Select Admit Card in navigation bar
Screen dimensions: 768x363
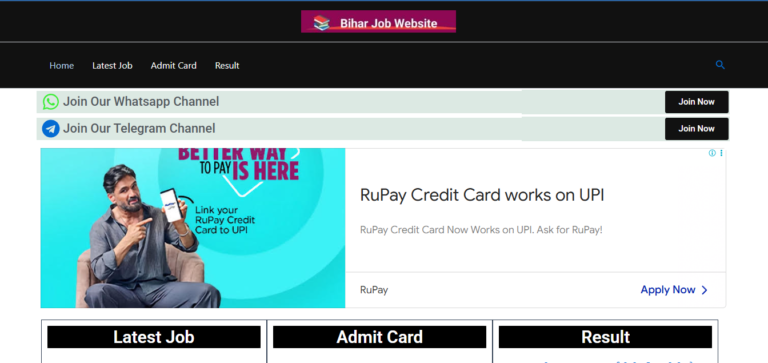point(173,66)
